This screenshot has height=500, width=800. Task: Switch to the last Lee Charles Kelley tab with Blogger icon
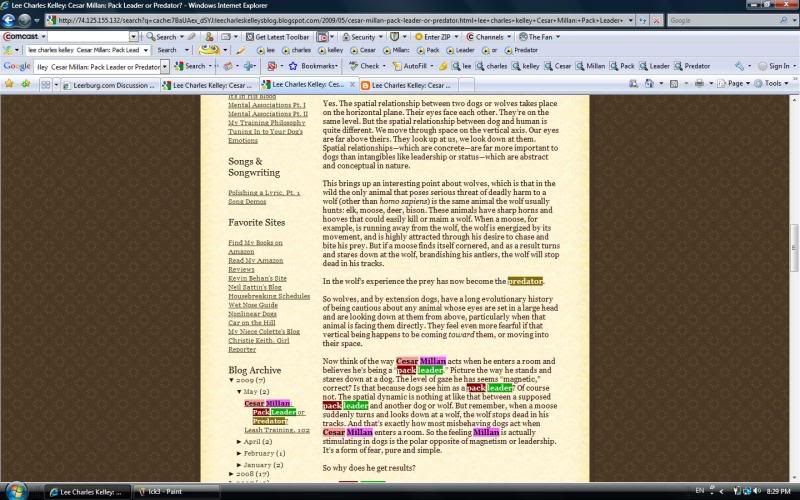(409, 85)
